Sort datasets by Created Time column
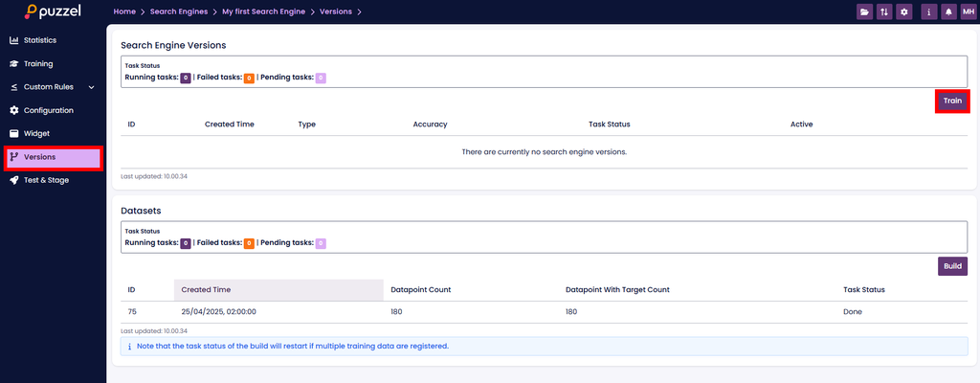The height and width of the screenshot is (383, 980). (x=206, y=289)
